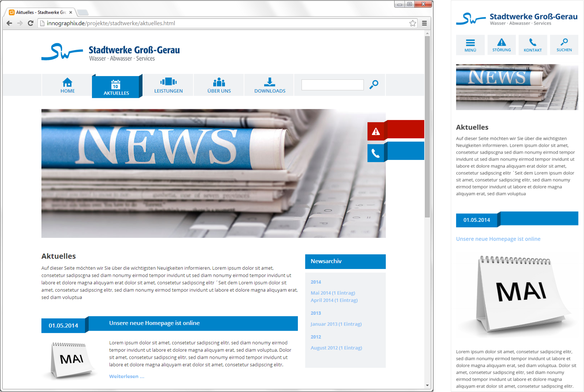Click the browser forward arrow
Image resolution: width=584 pixels, height=392 pixels.
20,23
